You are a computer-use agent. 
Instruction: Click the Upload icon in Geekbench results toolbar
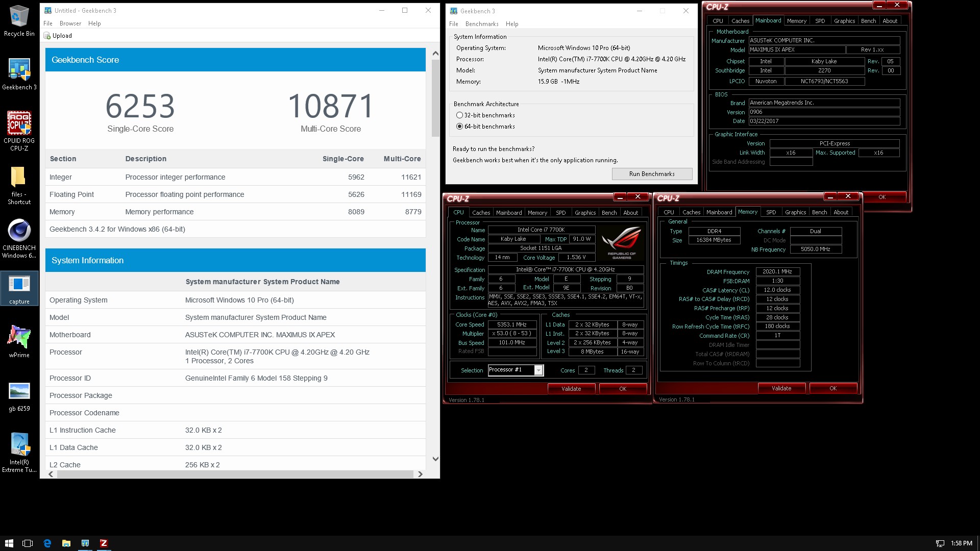pos(47,36)
